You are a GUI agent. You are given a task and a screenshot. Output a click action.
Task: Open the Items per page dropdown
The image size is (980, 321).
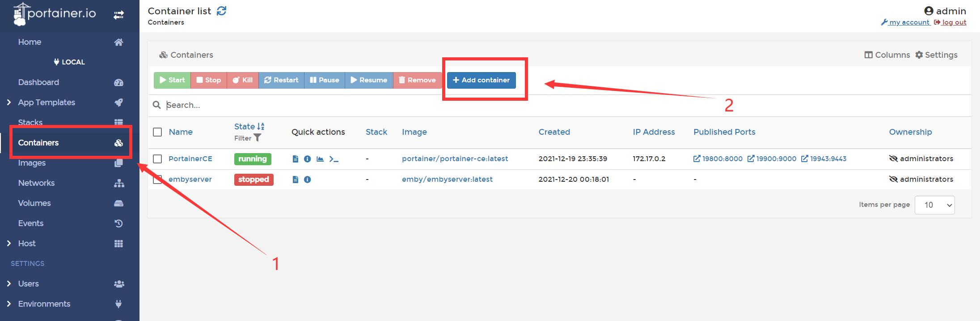point(934,205)
